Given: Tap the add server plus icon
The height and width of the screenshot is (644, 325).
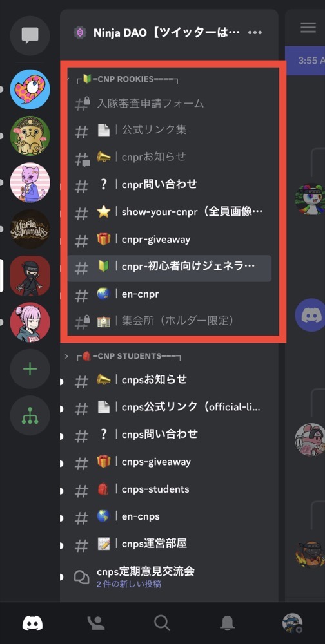Looking at the screenshot, I should 30,369.
